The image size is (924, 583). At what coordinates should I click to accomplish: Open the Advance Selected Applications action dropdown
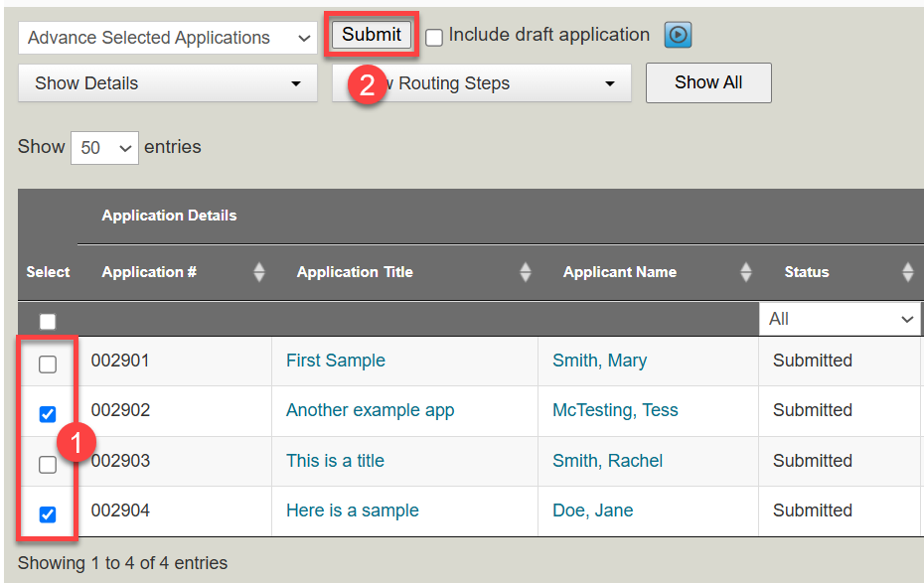pos(166,37)
